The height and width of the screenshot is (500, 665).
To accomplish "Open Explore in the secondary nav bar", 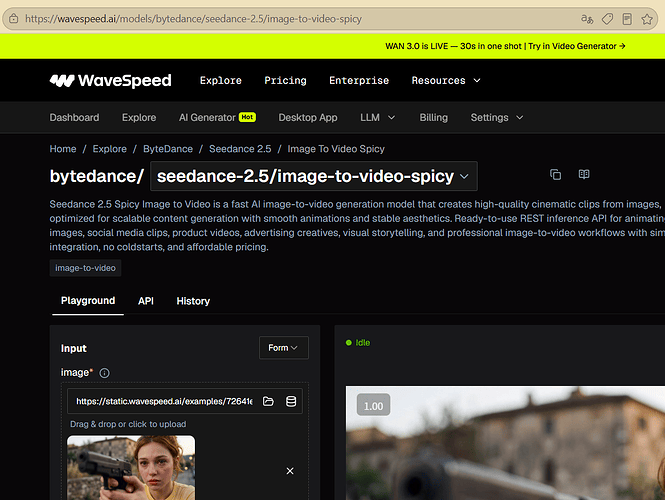I will 139,117.
